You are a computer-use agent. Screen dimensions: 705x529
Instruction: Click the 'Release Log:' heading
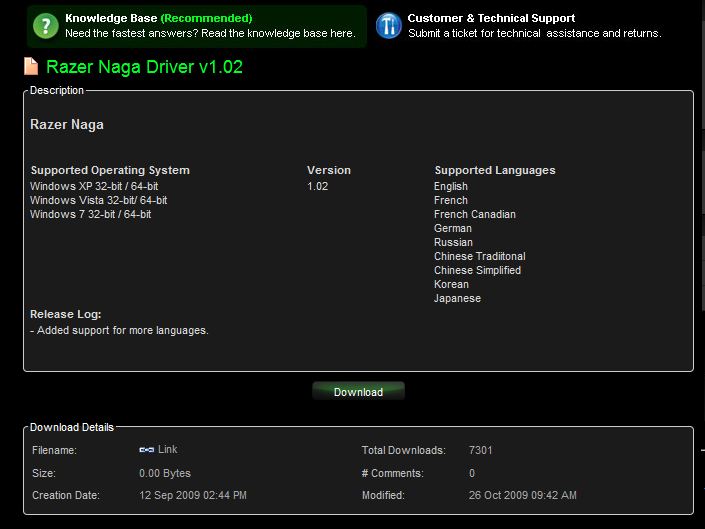[x=66, y=314]
